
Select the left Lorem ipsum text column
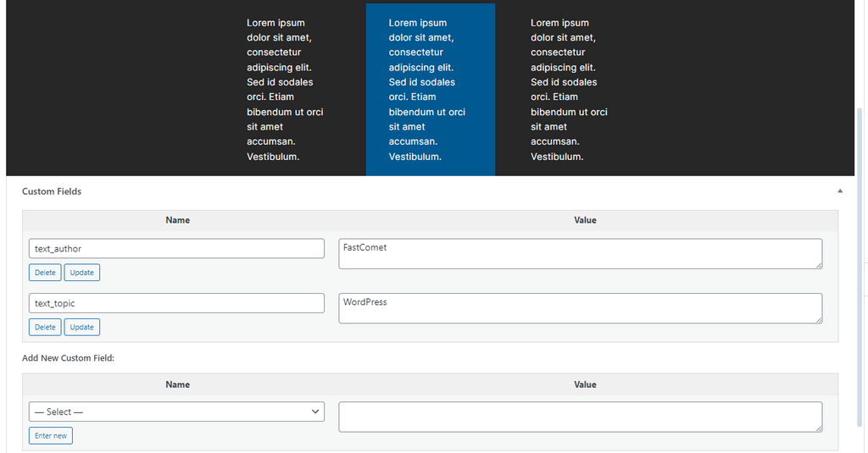[286, 89]
